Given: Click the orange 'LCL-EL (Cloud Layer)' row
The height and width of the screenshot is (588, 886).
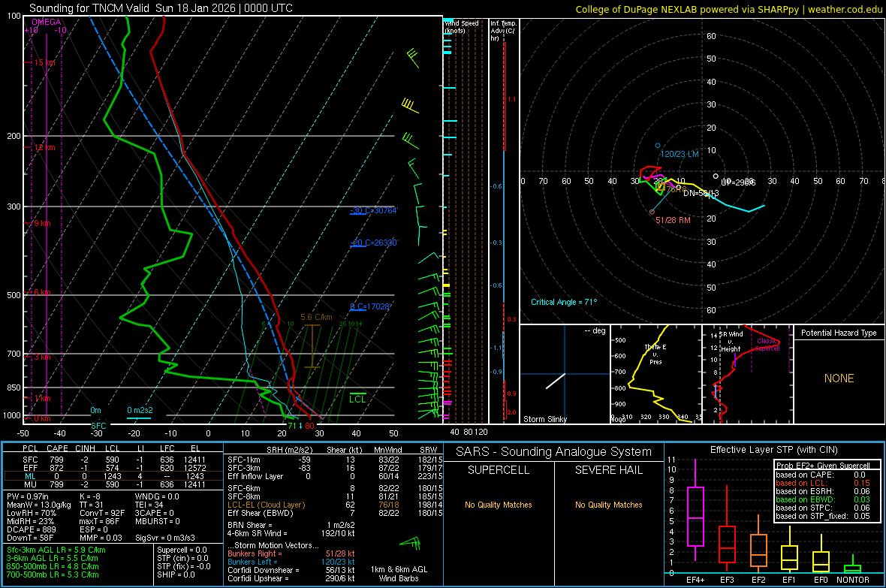Looking at the screenshot, I should pyautogui.click(x=335, y=505).
